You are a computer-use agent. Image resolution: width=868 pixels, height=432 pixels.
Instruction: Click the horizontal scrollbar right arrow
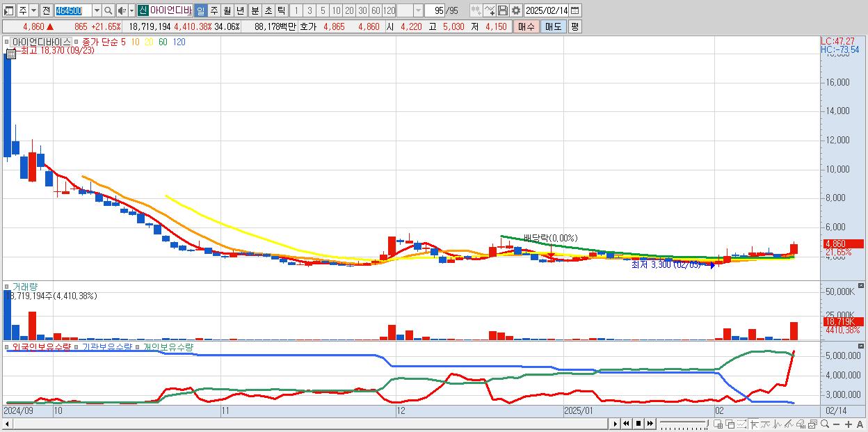pos(613,424)
